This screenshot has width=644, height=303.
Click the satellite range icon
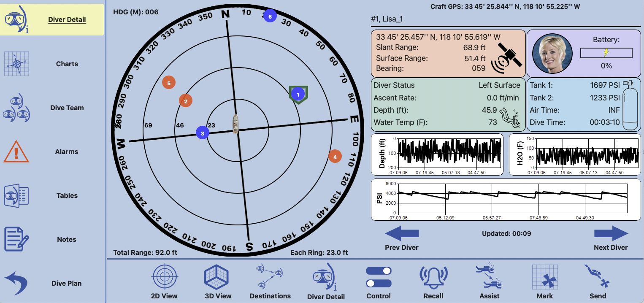click(x=506, y=58)
